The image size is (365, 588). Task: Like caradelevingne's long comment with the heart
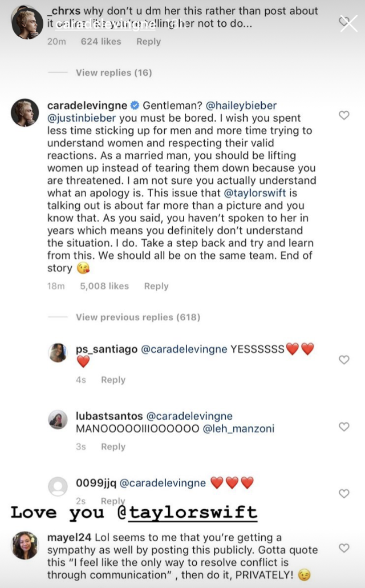[344, 115]
